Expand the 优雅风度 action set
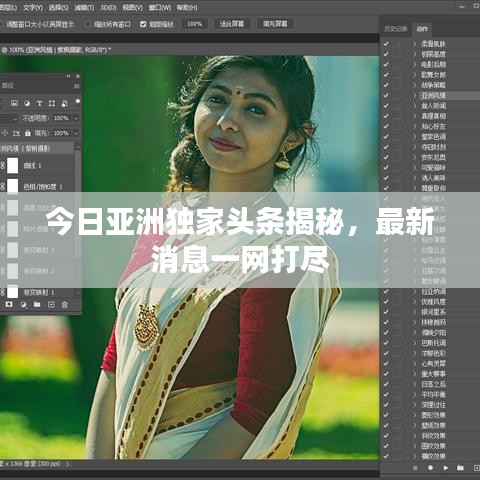This screenshot has width=480, height=480. (415, 302)
